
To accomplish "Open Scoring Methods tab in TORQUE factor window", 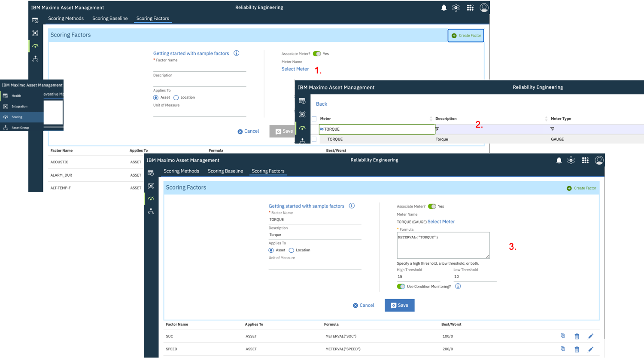I will (x=181, y=171).
